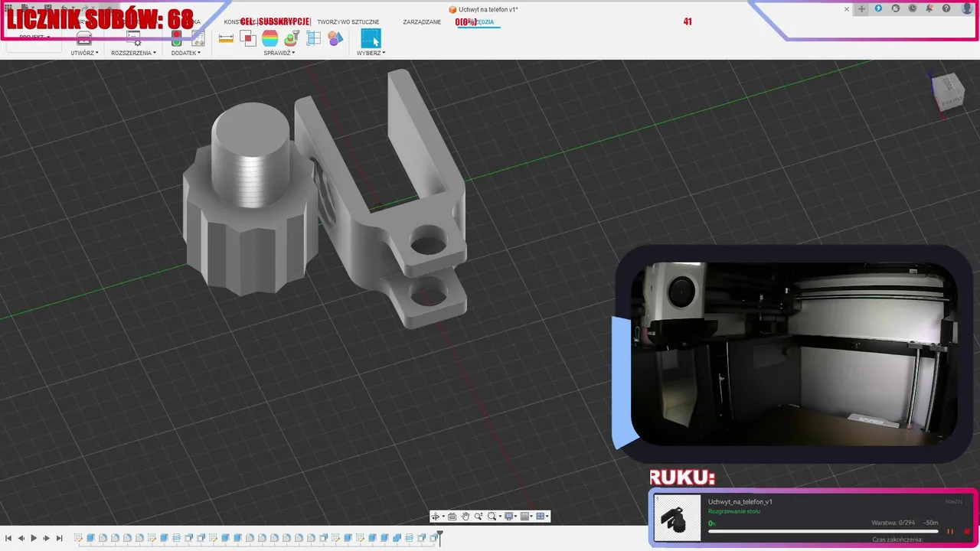Click the timeline end marker handle
Viewport: 980px width, 551px height.
click(439, 537)
